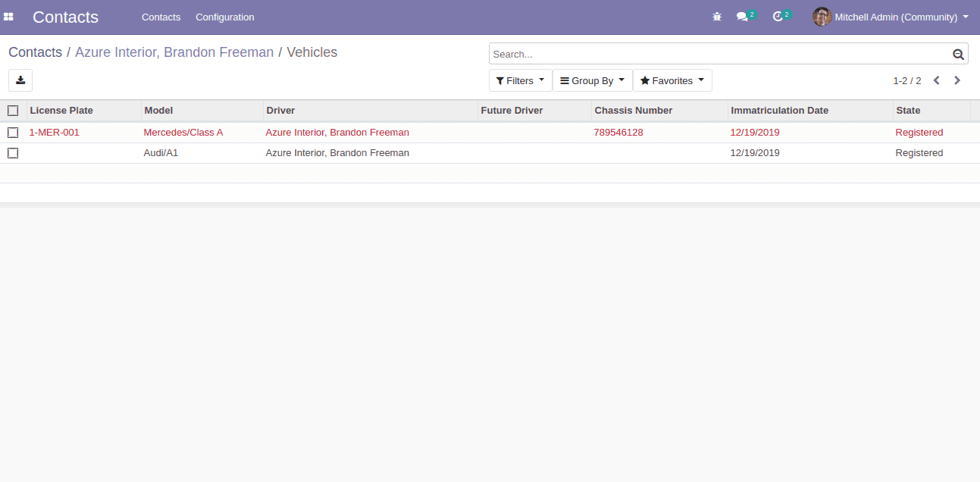
Task: Check the 1-MER-001 row checkbox
Action: [x=13, y=133]
